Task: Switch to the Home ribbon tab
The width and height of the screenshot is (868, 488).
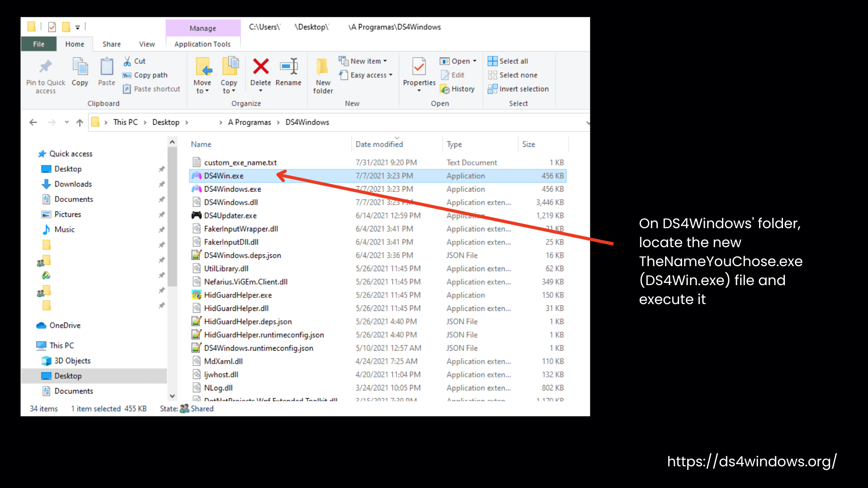Action: pos(75,44)
